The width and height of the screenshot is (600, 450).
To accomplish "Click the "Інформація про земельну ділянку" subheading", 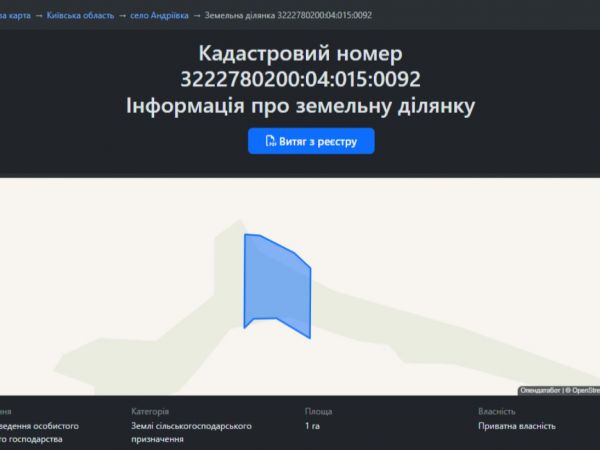I will click(x=300, y=105).
